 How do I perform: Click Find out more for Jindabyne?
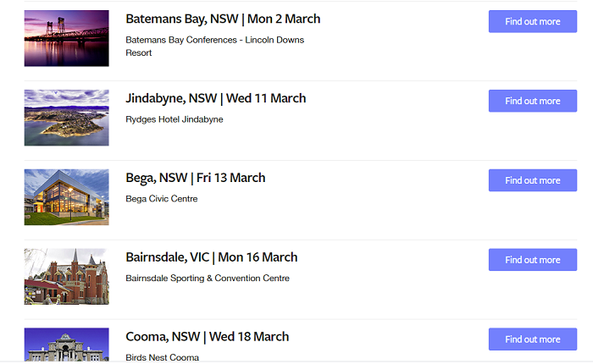532,101
